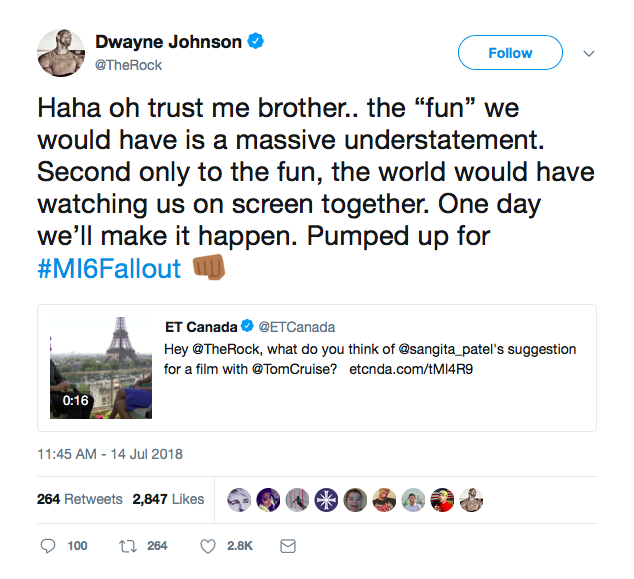View the 2,847 Likes list
Image resolution: width=634 pixels, height=579 pixels.
(168, 499)
